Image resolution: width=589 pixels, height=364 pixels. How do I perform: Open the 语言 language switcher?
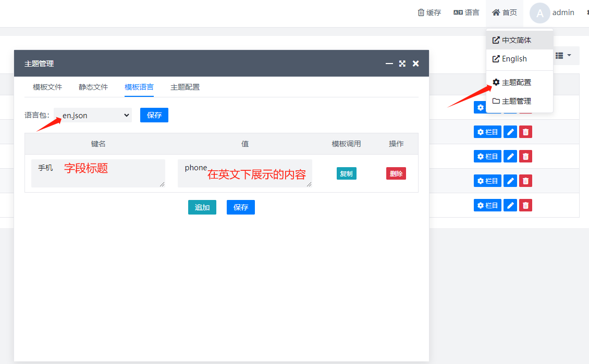tap(466, 13)
